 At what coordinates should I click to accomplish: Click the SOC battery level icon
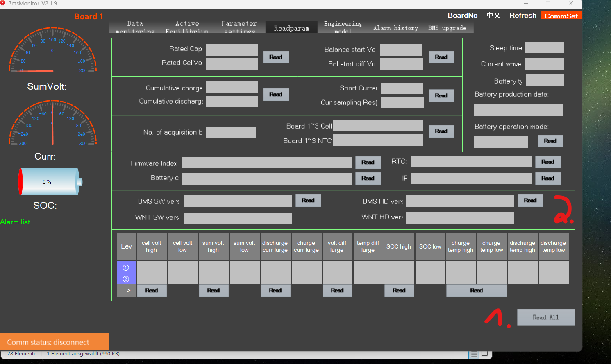tap(50, 182)
